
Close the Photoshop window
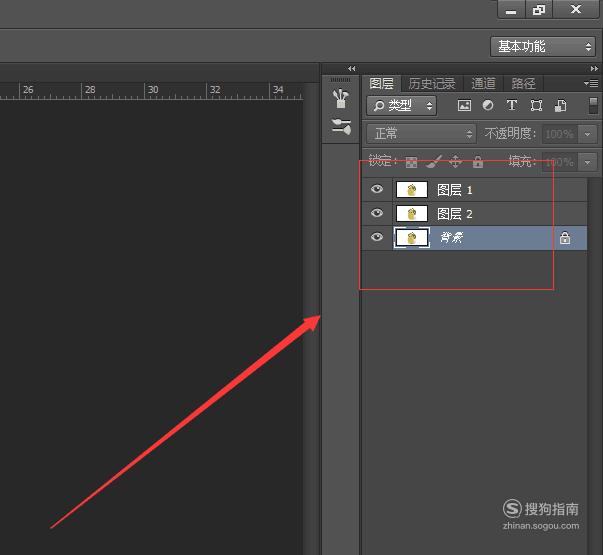576,9
